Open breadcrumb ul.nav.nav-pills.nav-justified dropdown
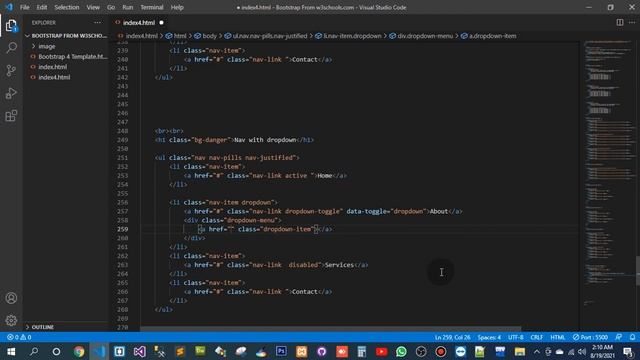640x360 pixels. click(266, 36)
